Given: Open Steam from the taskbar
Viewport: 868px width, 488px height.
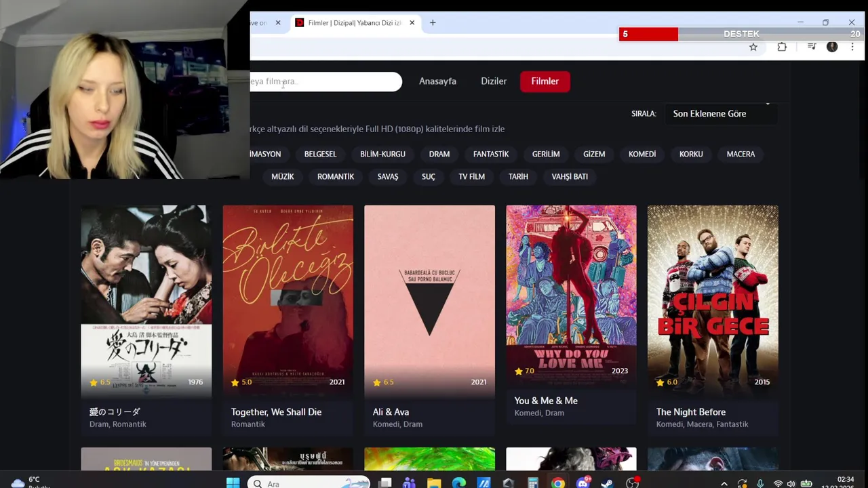Looking at the screenshot, I should (608, 483).
